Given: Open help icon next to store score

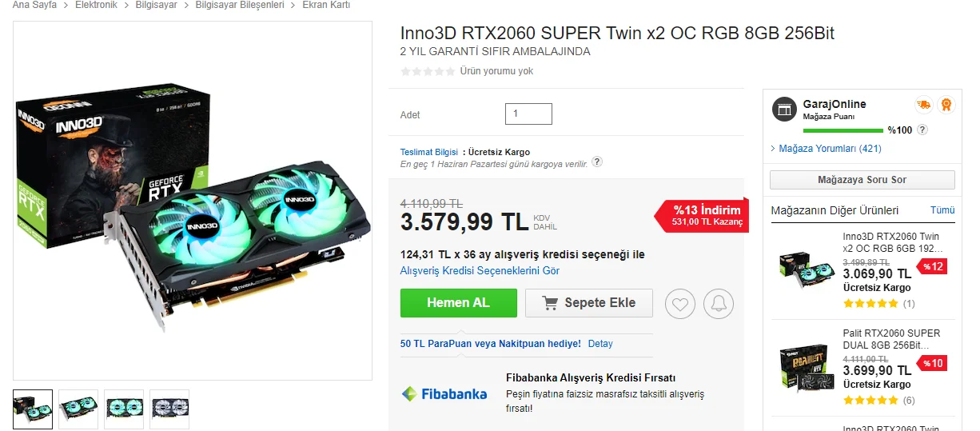Looking at the screenshot, I should [922, 130].
